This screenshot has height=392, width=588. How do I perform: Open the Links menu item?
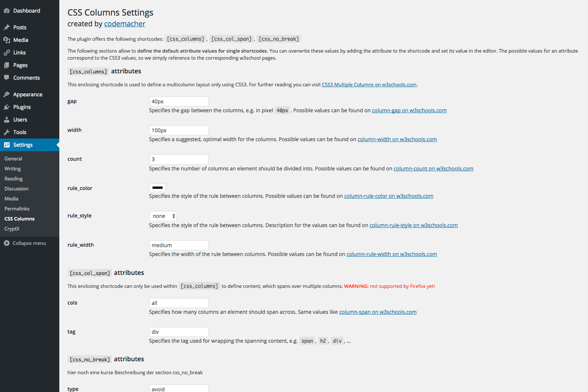(x=30, y=53)
